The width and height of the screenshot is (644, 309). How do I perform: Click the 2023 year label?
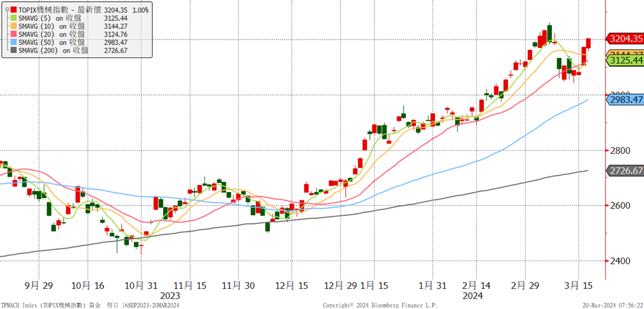click(x=169, y=296)
